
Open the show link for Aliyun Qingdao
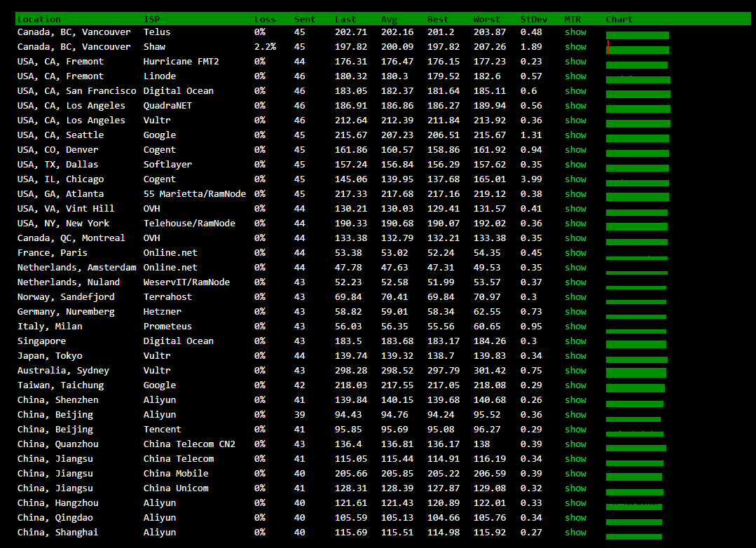(575, 518)
